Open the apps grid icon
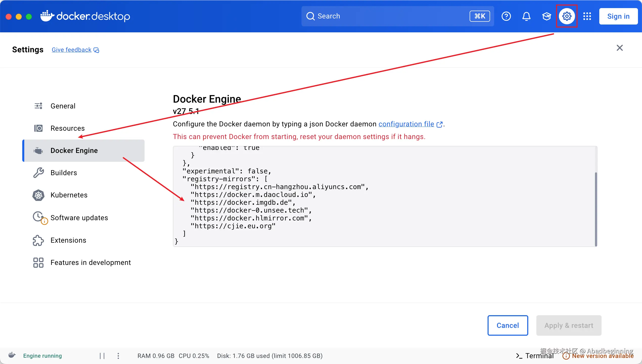This screenshot has height=364, width=642. coord(587,16)
